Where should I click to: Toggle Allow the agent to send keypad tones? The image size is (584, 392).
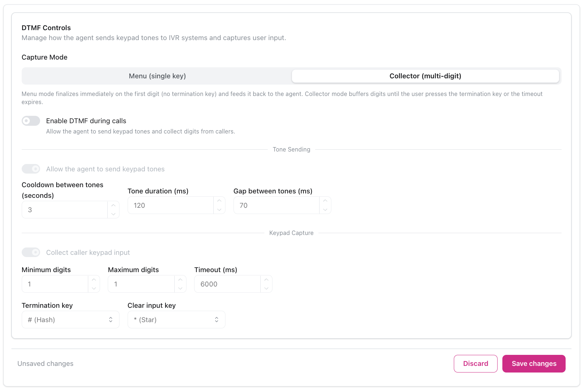(31, 169)
